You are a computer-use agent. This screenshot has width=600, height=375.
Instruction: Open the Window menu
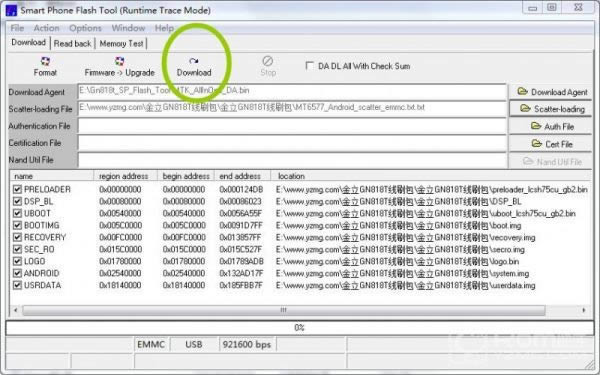point(128,28)
